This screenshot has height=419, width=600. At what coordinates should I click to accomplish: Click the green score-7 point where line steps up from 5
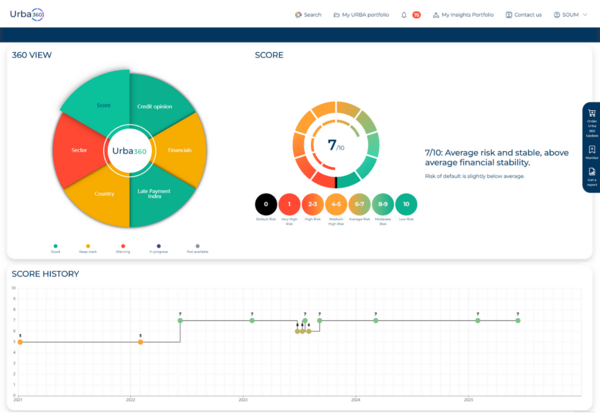click(x=180, y=321)
